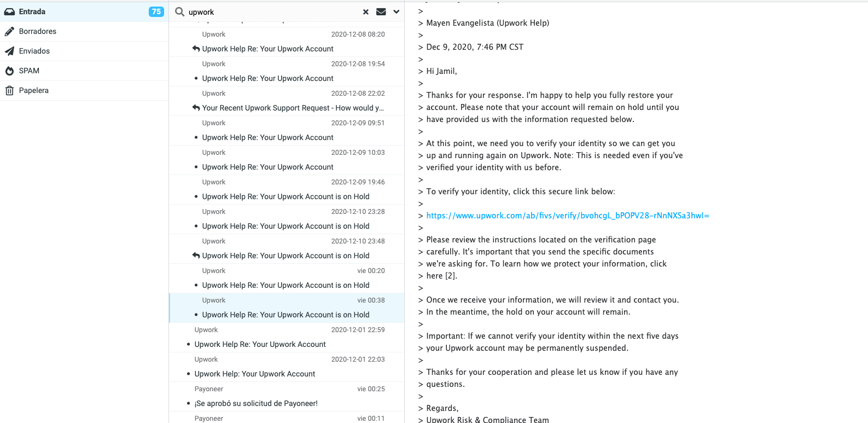The width and height of the screenshot is (868, 423).
Task: Click the 'Dec 9, 2020, 7:46 PM CST' line
Action: pyautogui.click(x=475, y=47)
